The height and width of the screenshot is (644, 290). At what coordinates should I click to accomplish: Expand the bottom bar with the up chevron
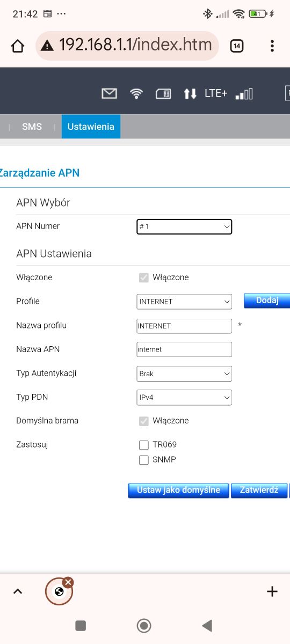point(18,591)
